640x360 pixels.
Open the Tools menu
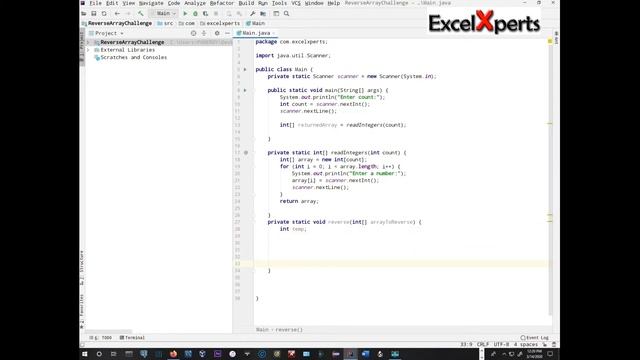coord(280,3)
